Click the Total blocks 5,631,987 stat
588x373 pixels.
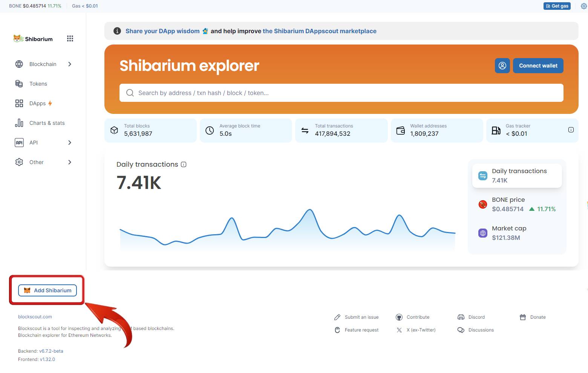[150, 130]
